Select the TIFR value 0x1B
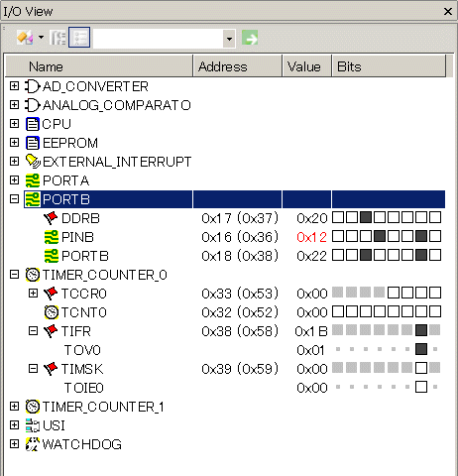The image size is (458, 476). point(311,331)
